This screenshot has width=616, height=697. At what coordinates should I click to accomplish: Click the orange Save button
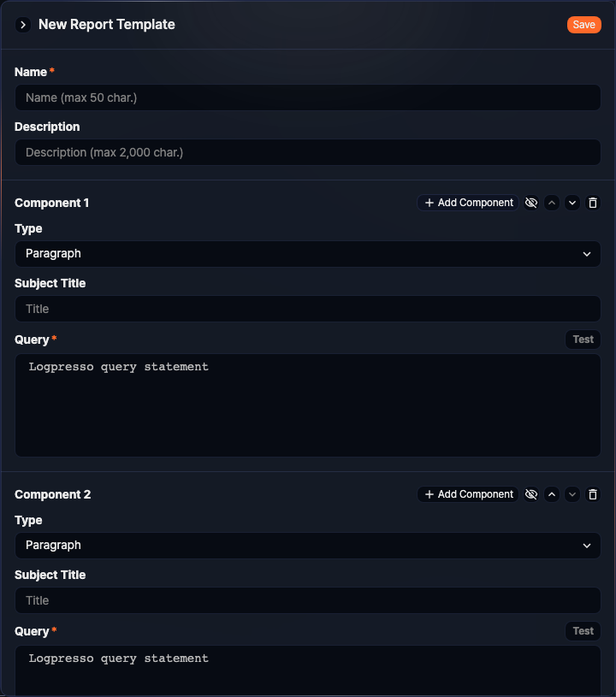[583, 25]
